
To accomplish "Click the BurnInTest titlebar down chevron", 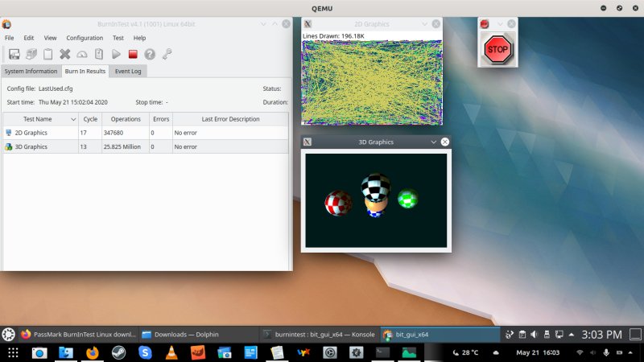I will (x=263, y=24).
